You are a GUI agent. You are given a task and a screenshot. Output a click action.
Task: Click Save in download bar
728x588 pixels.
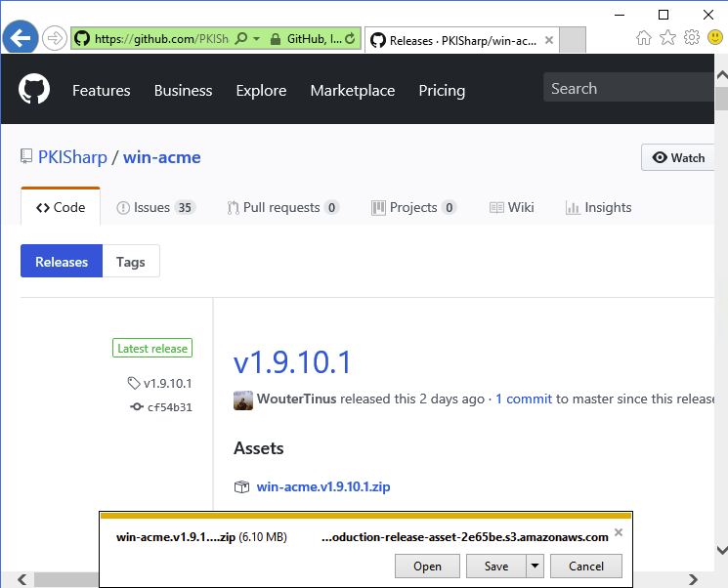click(496, 566)
